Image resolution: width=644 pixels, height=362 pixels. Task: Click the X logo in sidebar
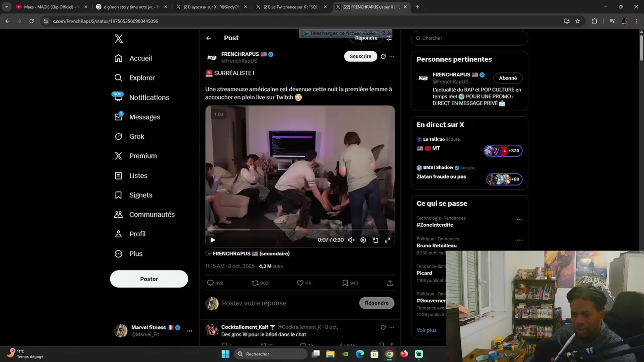pos(118,39)
